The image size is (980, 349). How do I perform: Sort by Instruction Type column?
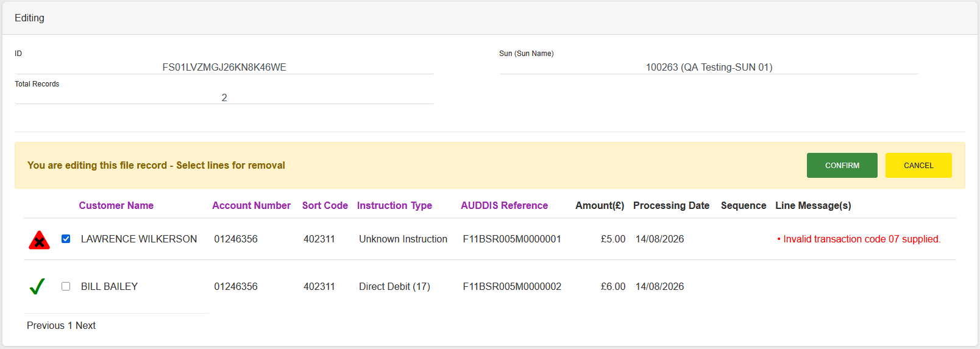pos(394,206)
